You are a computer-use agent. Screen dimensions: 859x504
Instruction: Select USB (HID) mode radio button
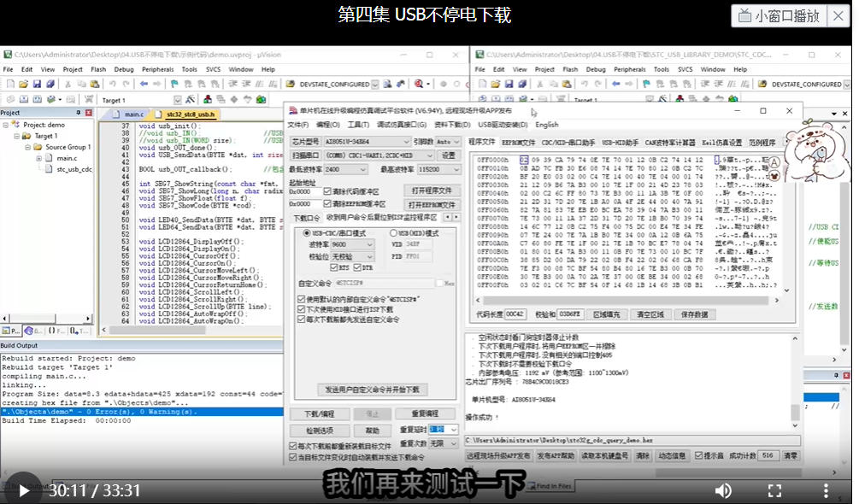tap(393, 233)
